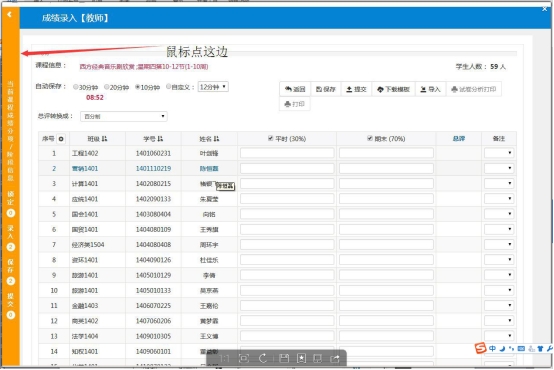Click 期末 score field for student 1401110219

(x=386, y=168)
